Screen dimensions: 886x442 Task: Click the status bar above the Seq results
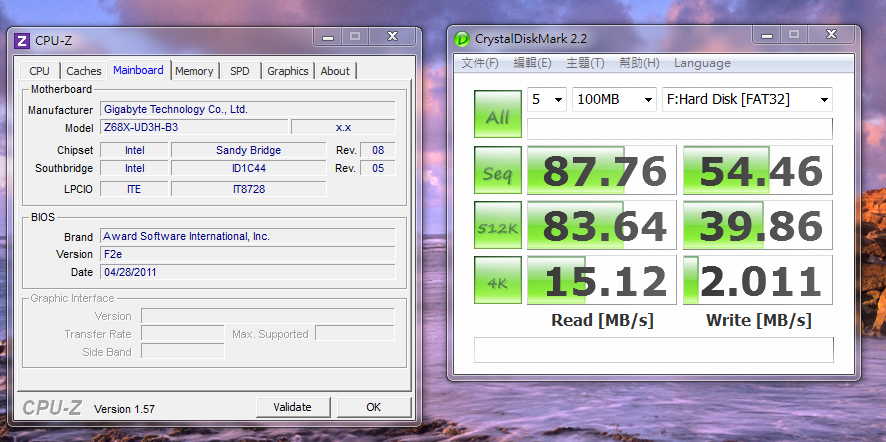[x=680, y=129]
